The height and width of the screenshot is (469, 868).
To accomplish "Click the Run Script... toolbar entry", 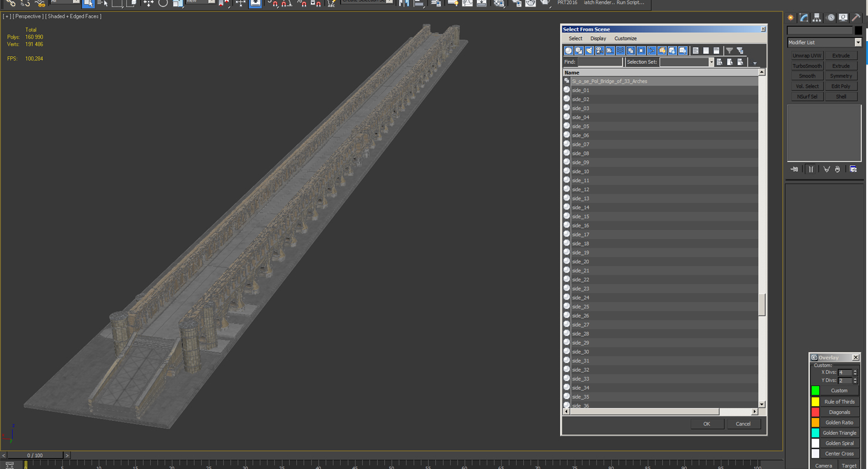I will [630, 3].
